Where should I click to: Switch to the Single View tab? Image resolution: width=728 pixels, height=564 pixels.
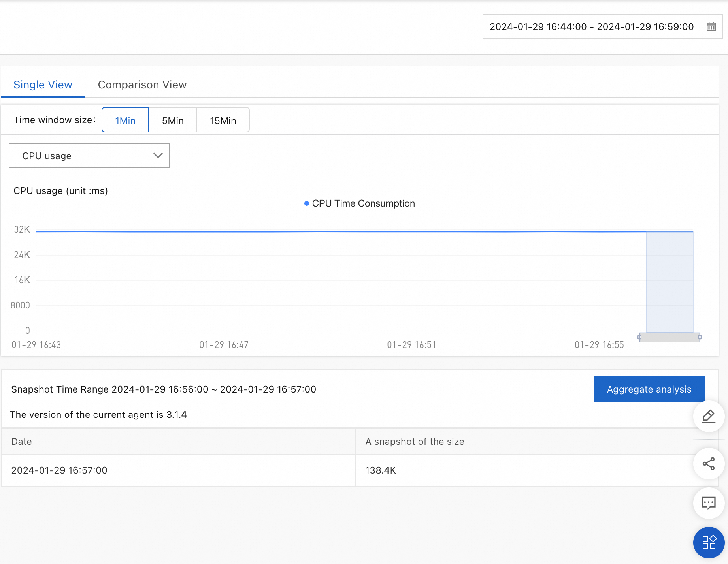tap(43, 85)
